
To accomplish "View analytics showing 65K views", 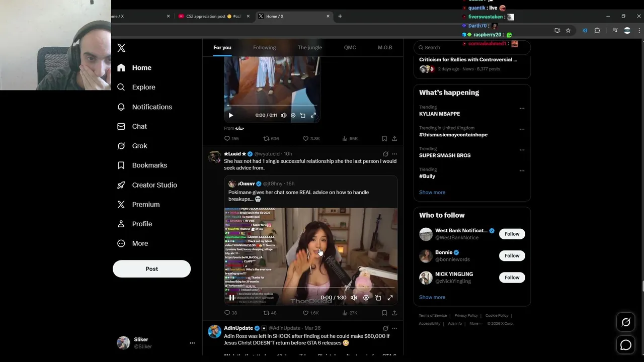I will [x=350, y=138].
